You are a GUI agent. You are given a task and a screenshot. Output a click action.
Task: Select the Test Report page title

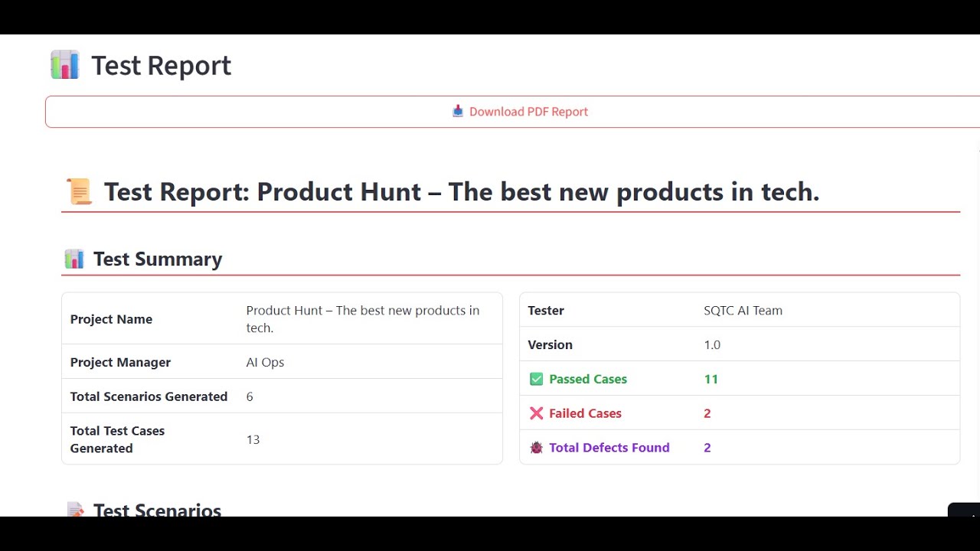pyautogui.click(x=161, y=66)
